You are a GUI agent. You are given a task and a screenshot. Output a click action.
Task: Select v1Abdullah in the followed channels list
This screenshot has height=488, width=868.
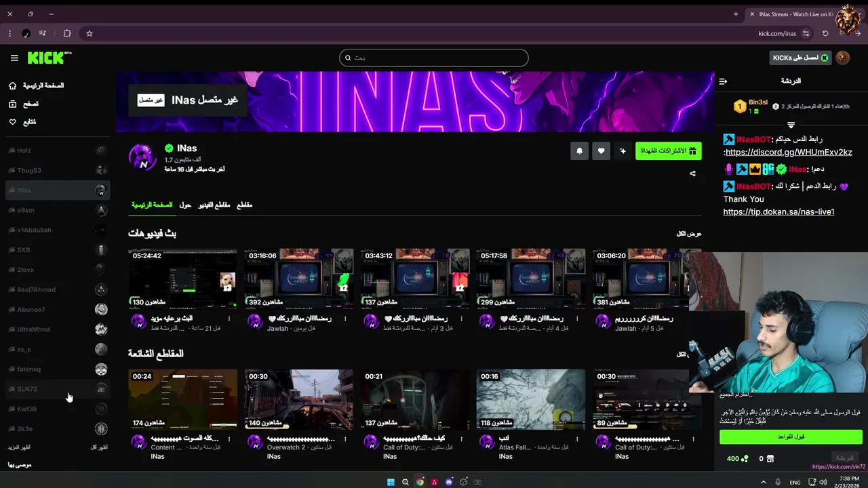[58, 230]
